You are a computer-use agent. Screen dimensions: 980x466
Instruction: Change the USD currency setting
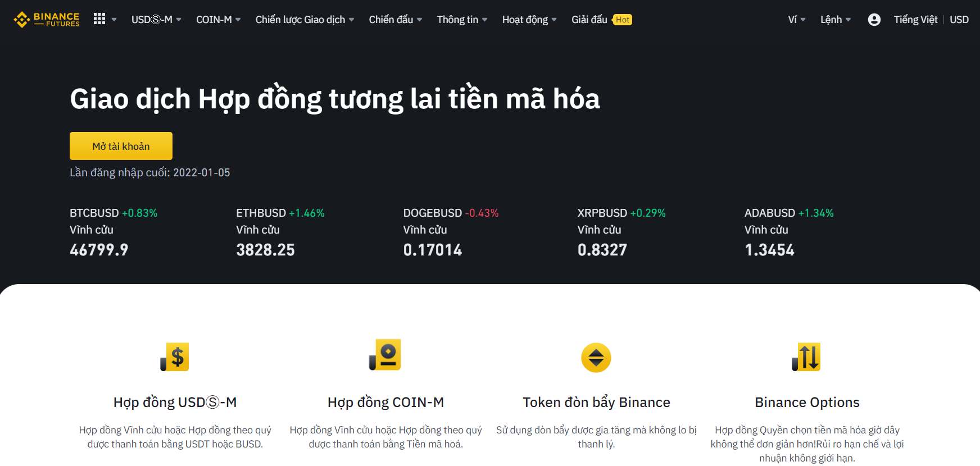point(959,20)
